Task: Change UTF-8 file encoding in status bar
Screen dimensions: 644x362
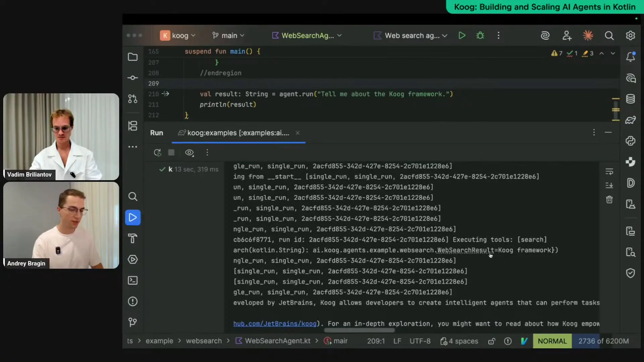Action: (x=420, y=341)
